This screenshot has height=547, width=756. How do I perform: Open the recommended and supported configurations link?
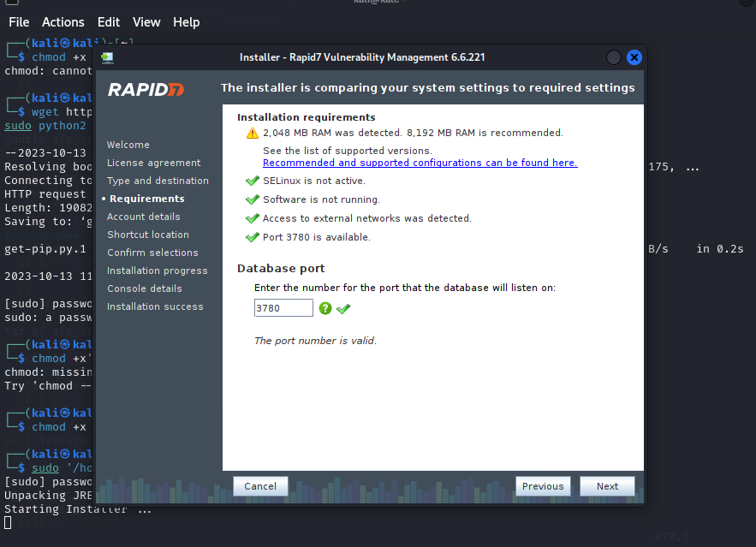pos(420,163)
